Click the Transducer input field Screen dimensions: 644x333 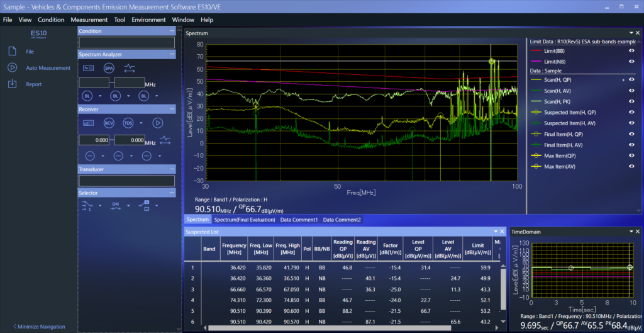coord(127,181)
